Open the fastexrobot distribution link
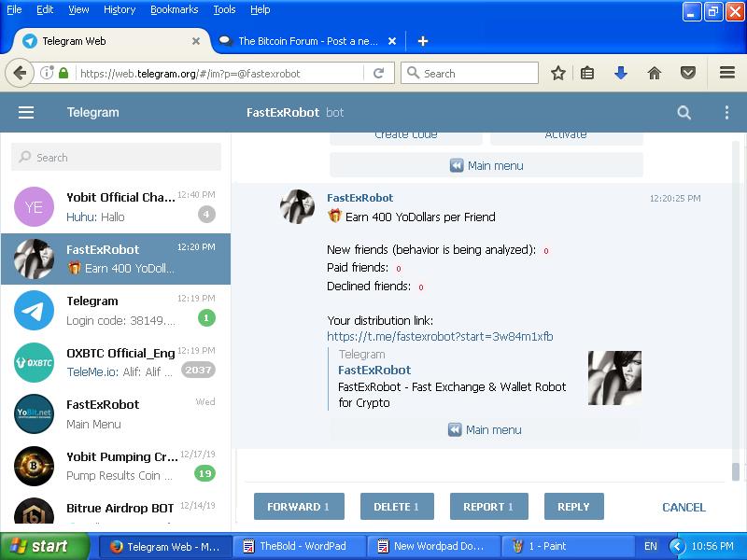The image size is (747, 560). point(440,337)
